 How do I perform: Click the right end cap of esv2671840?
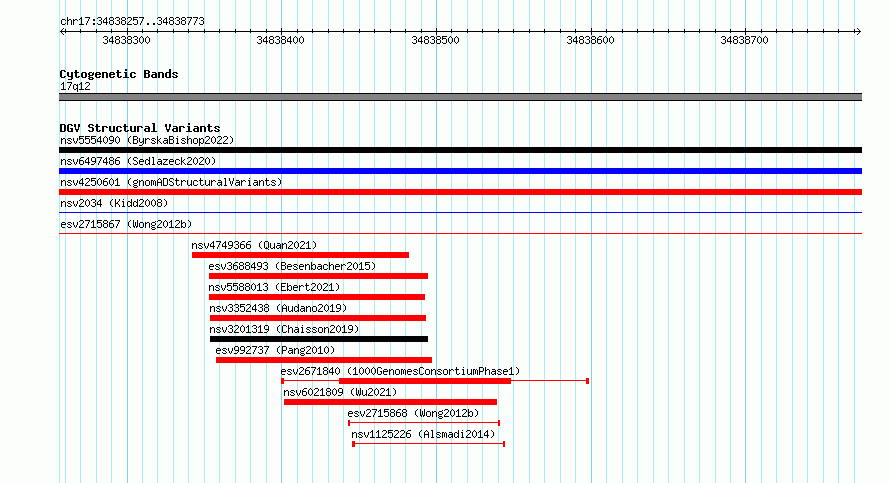(587, 381)
